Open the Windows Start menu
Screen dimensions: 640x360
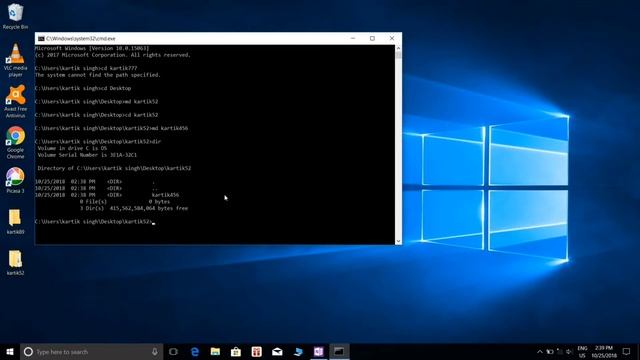10,351
